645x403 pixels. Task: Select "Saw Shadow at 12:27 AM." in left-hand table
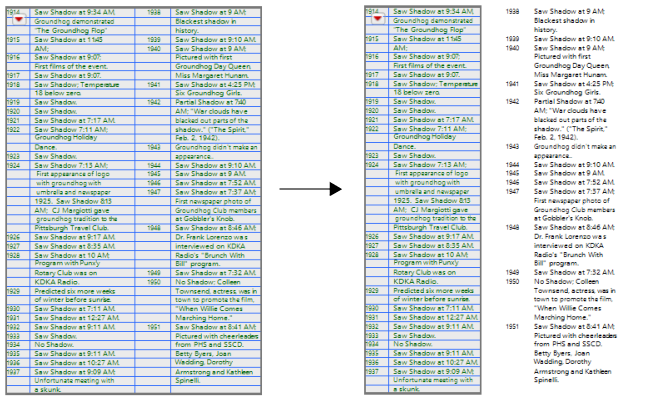[77, 317]
